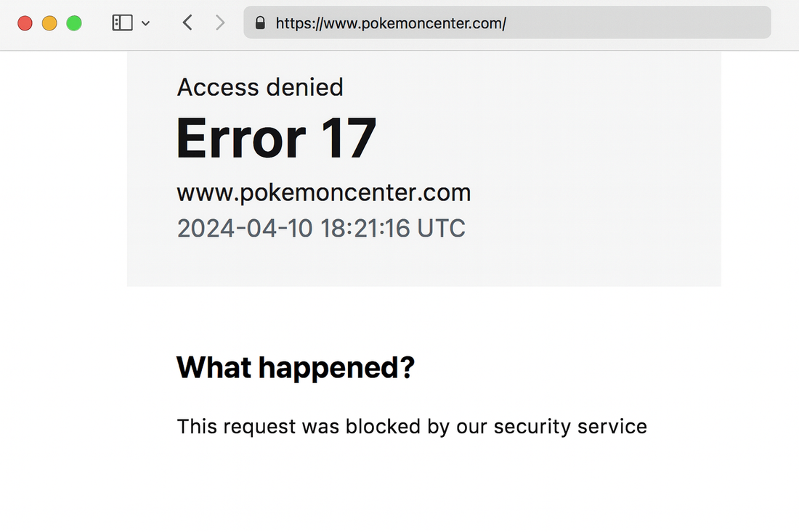Click the green full-screen window button

(x=74, y=23)
